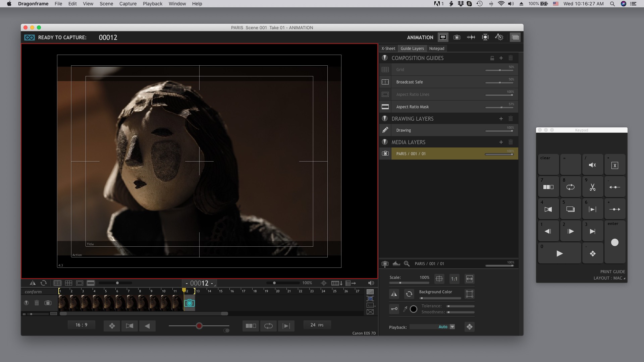Screen dimensions: 644x362
Task: Add a new drawing layer
Action: (x=501, y=119)
